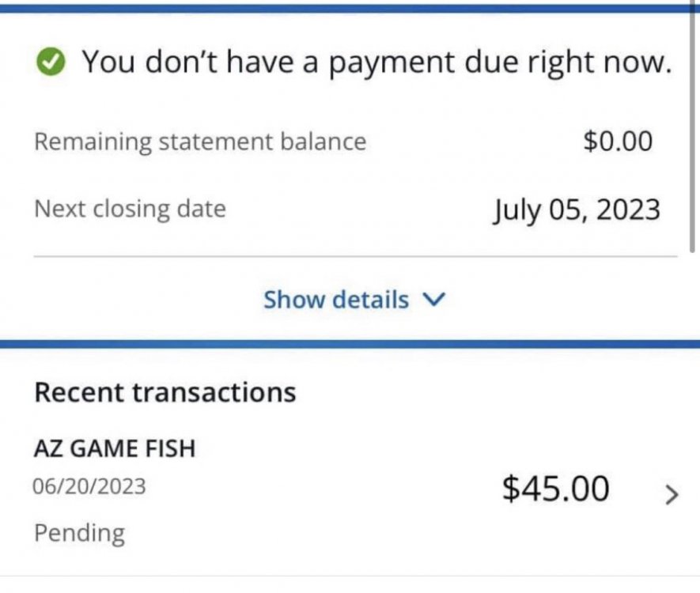Select the AZ GAME FISH merchant name
This screenshot has width=700, height=593.
(114, 449)
